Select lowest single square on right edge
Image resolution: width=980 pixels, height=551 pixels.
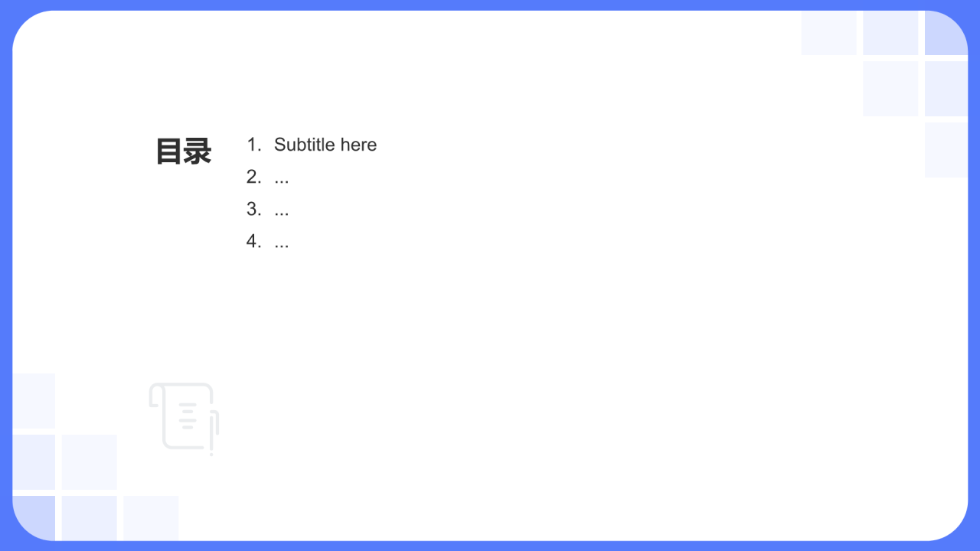[x=946, y=150]
